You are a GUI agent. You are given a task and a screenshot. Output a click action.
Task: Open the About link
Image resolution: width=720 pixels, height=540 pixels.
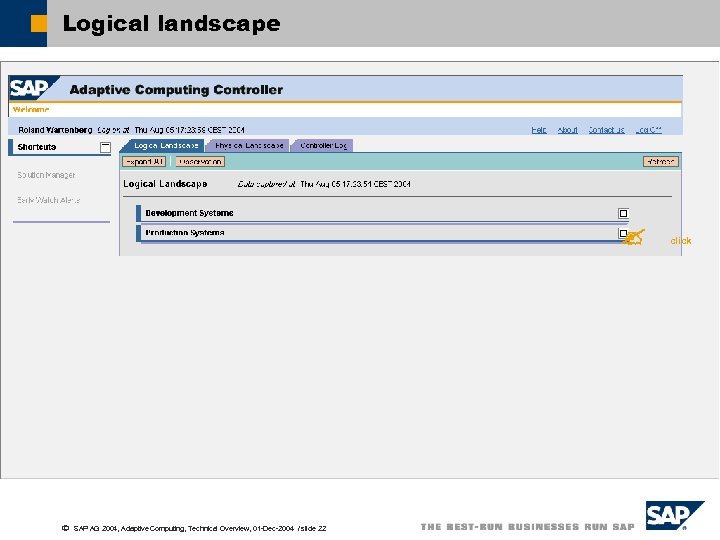[x=568, y=130]
